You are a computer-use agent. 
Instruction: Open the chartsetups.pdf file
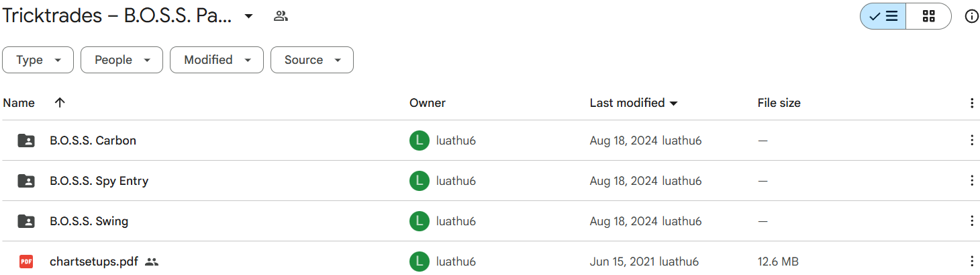(x=93, y=262)
